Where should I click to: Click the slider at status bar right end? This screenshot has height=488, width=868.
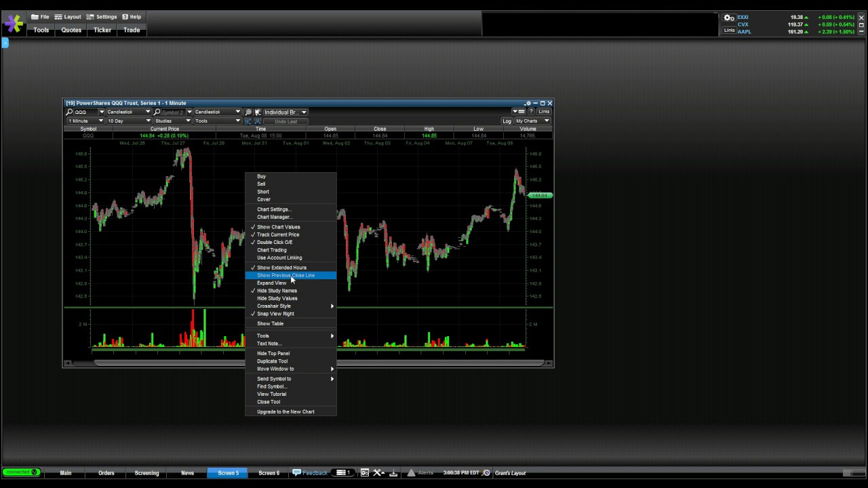coord(854,472)
